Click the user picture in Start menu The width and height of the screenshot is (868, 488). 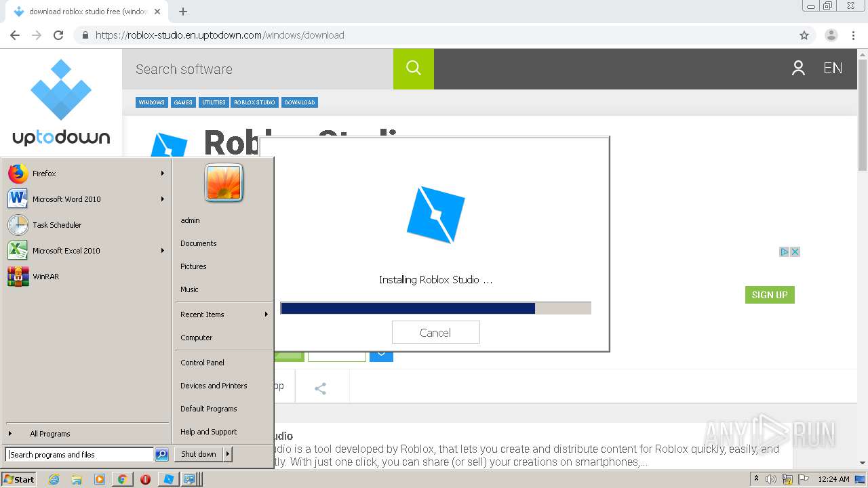pyautogui.click(x=224, y=183)
